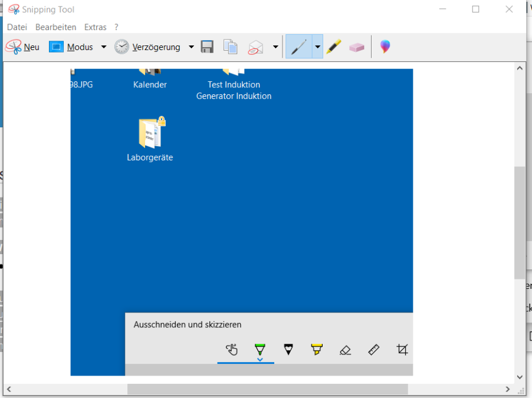The height and width of the screenshot is (398, 532).
Task: Click the Modus button
Action: point(71,47)
